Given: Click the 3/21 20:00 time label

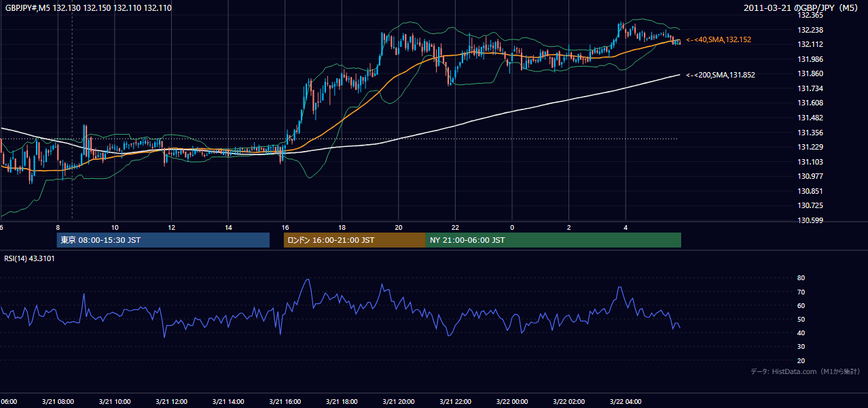Looking at the screenshot, I should pyautogui.click(x=399, y=402).
